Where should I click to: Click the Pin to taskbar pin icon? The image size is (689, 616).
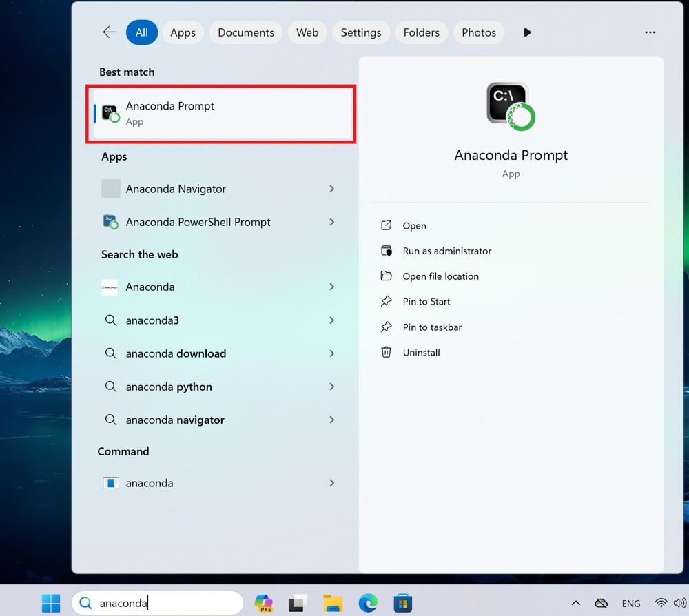(x=386, y=327)
